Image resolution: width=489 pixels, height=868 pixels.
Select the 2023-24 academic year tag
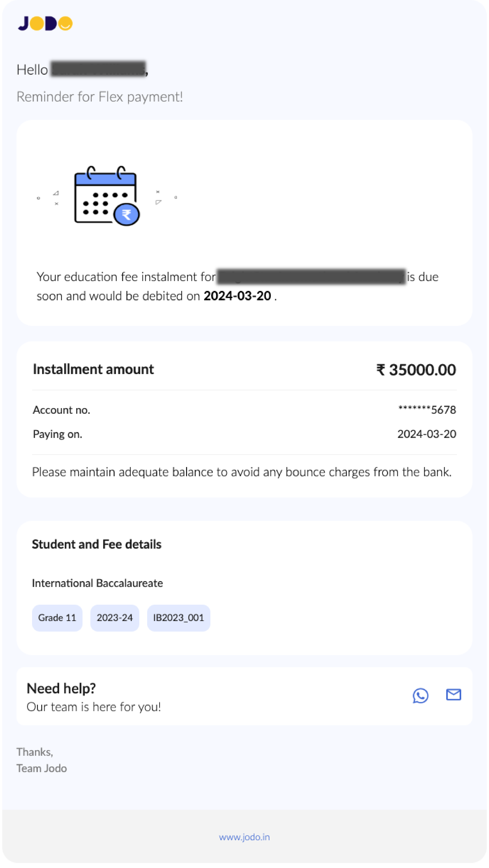115,618
